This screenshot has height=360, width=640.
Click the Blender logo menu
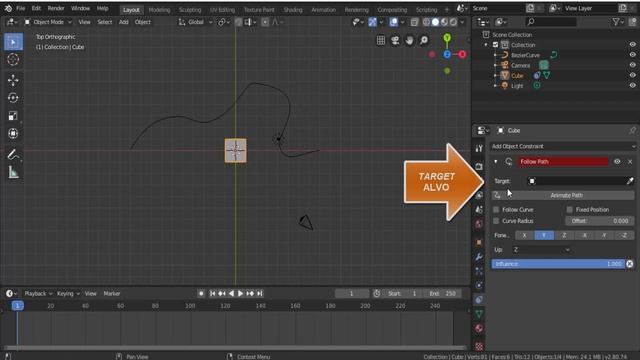click(8, 8)
